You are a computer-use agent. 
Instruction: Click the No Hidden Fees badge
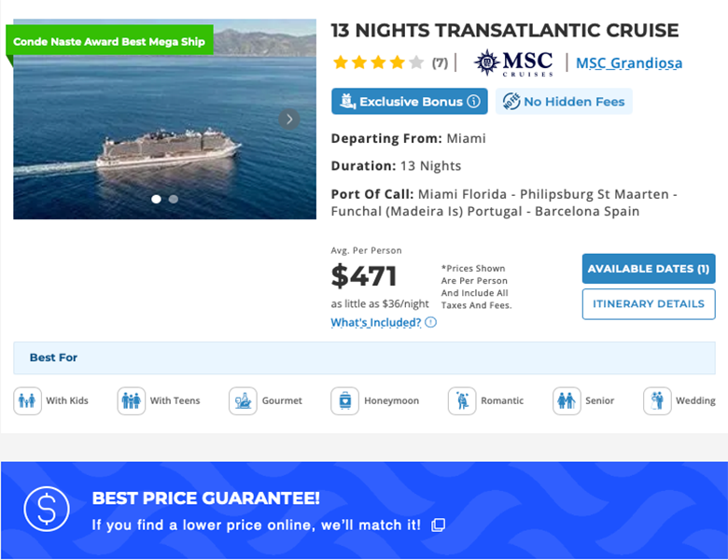pos(564,102)
